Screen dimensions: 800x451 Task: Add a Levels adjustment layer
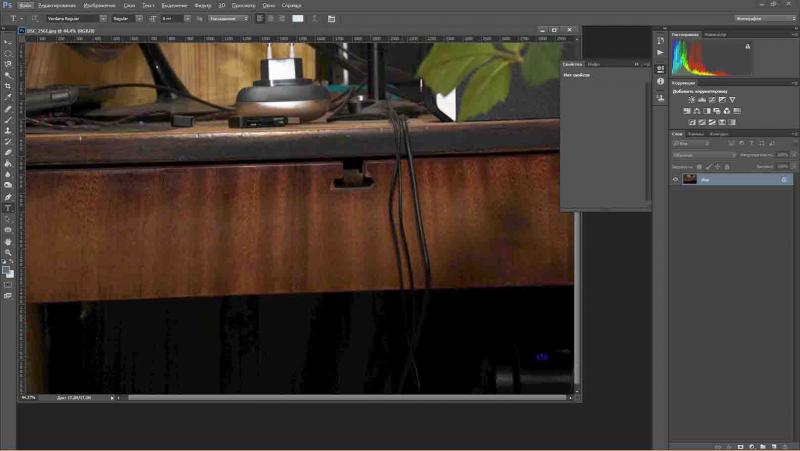point(702,99)
